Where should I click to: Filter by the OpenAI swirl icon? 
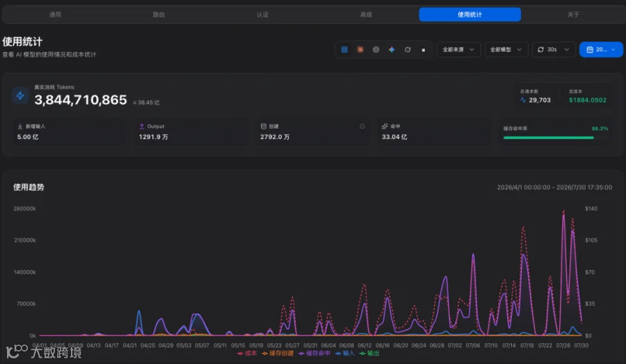[376, 49]
